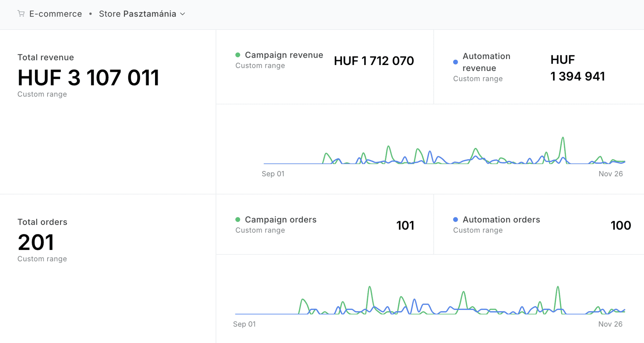The width and height of the screenshot is (644, 343).
Task: Click the blue Automation orders legend dot
Action: tap(455, 219)
